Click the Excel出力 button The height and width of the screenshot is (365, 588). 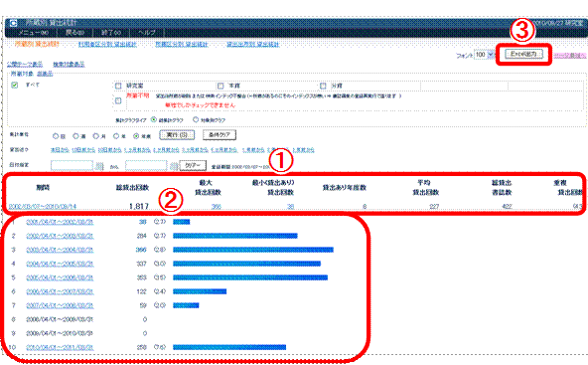523,54
